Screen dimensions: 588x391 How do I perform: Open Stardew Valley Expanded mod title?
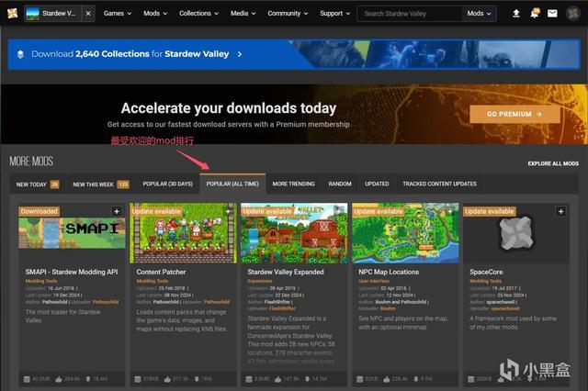[x=286, y=272]
